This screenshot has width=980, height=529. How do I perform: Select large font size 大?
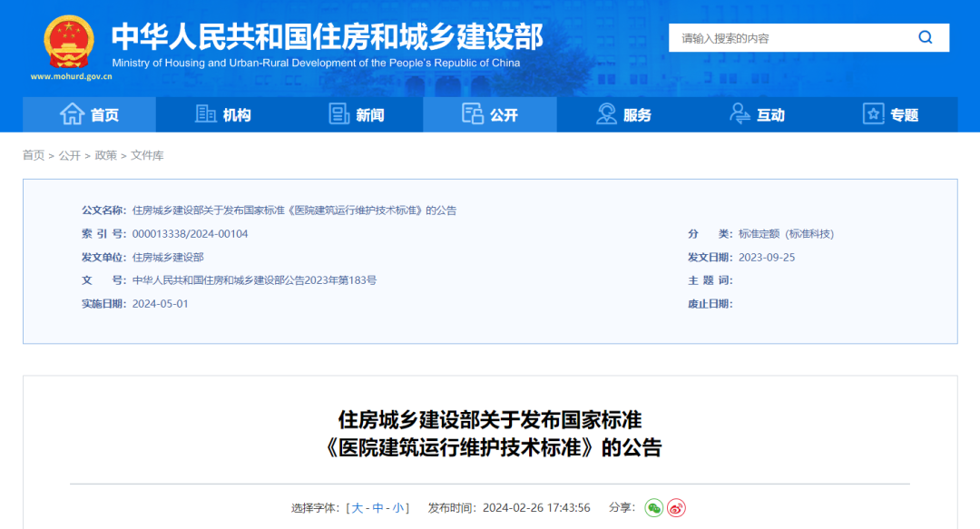[358, 508]
